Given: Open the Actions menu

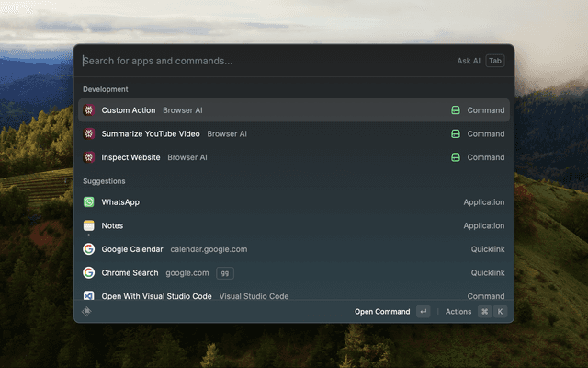Looking at the screenshot, I should (458, 312).
